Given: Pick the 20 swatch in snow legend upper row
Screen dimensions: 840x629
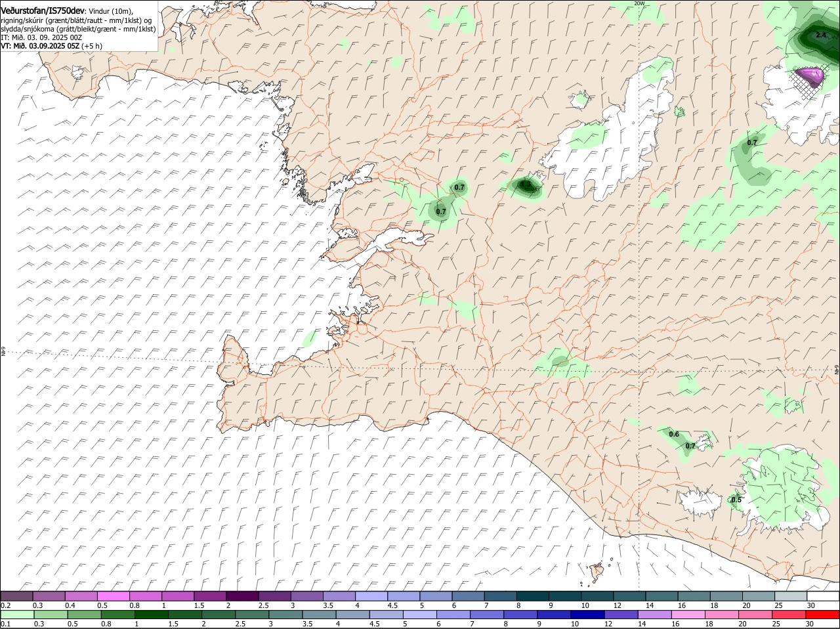Looking at the screenshot, I should (759, 596).
